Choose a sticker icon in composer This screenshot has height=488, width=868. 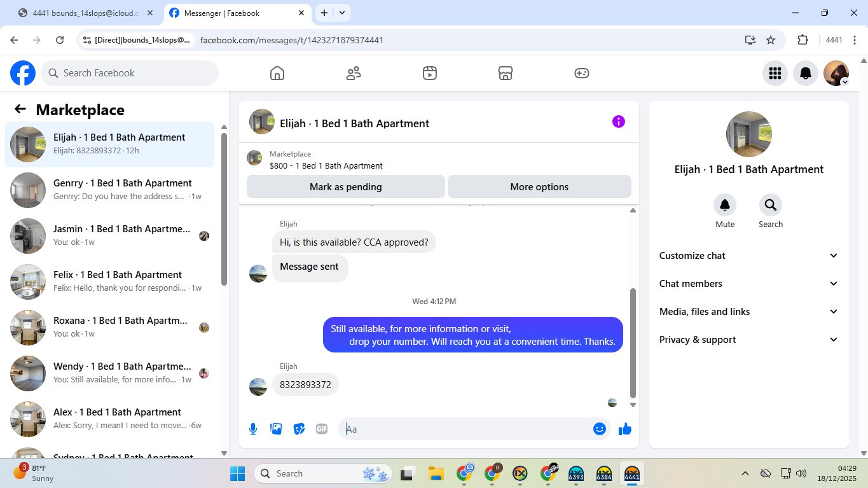tap(299, 429)
